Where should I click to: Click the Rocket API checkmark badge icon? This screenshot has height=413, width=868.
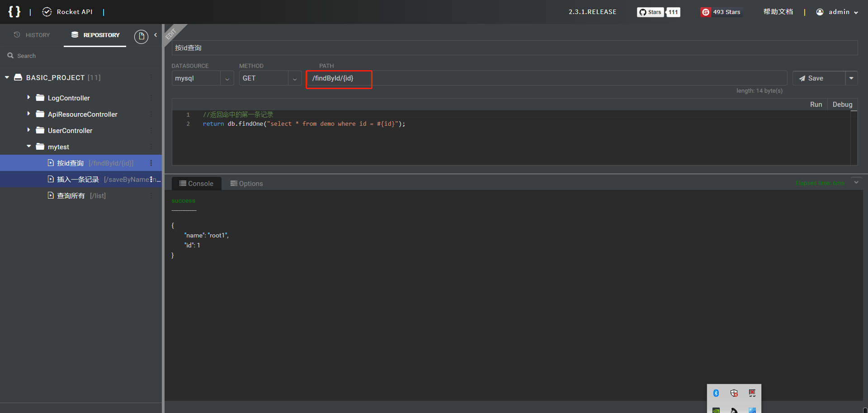[x=47, y=12]
